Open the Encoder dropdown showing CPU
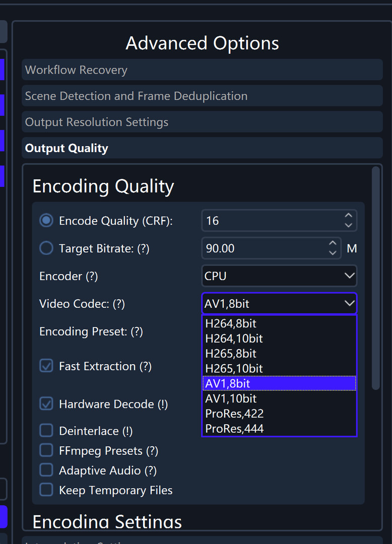392x544 pixels. pos(279,276)
